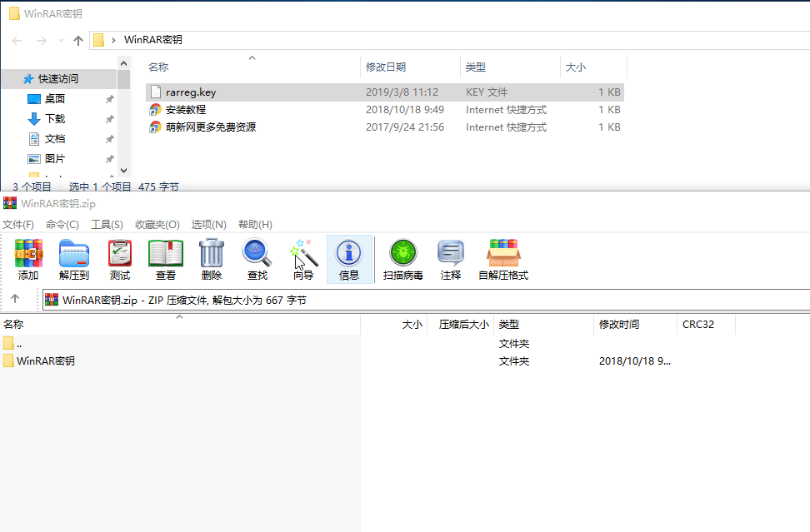Launch the Wizard (向导) wand icon
The image size is (810, 532).
click(x=303, y=260)
